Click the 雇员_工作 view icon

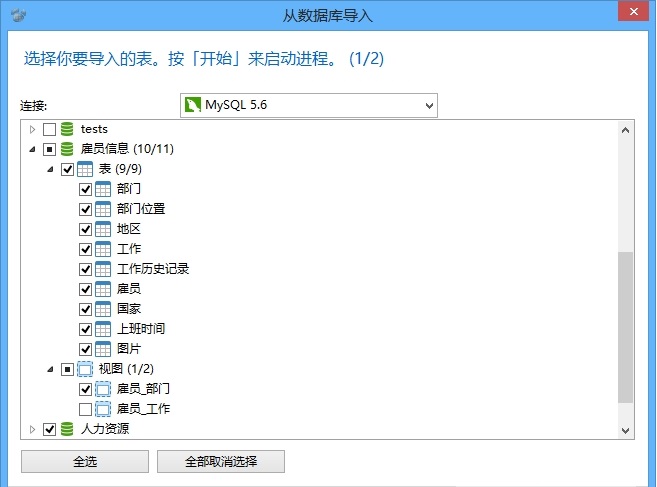(x=103, y=409)
